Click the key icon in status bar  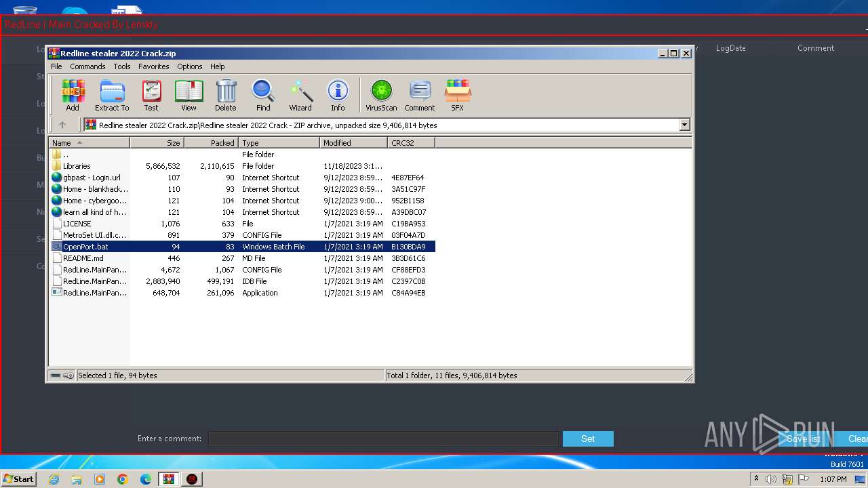[68, 375]
